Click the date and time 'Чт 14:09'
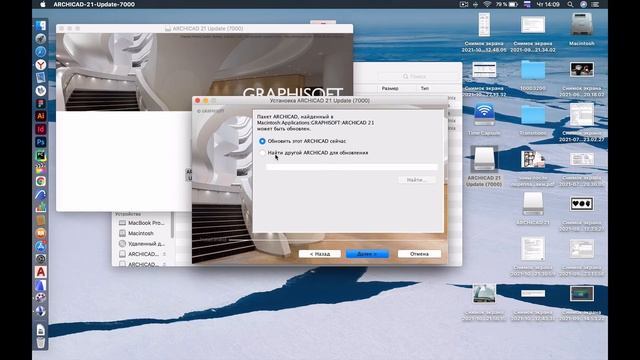 pos(548,4)
